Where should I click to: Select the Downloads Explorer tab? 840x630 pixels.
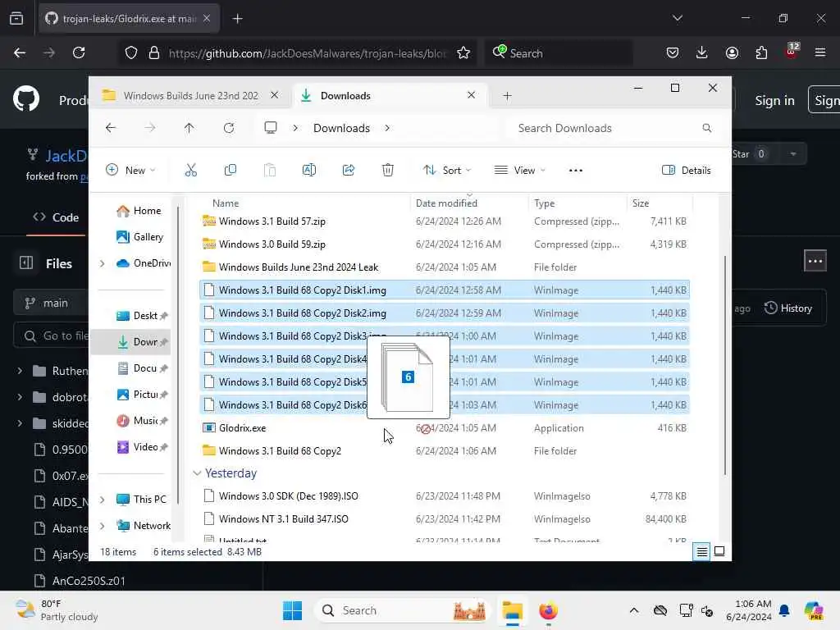pos(390,95)
